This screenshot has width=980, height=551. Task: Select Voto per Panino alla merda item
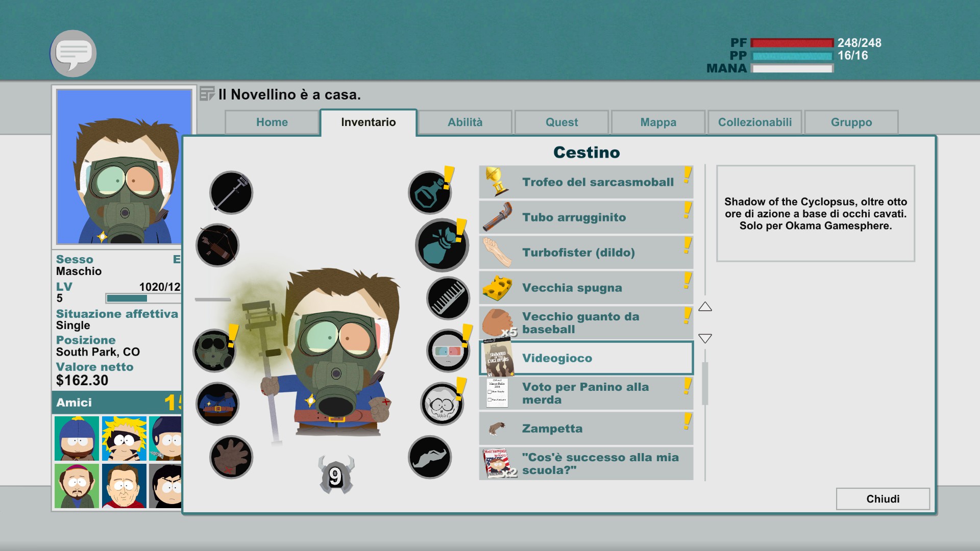(x=586, y=393)
